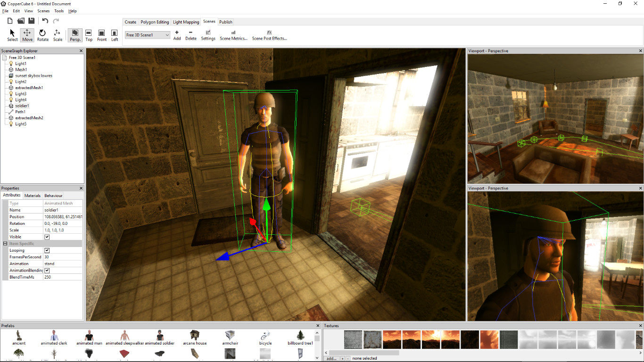Open the add dropdown in the Textures panel
Image resolution: width=644 pixels, height=362 pixels.
tap(332, 358)
